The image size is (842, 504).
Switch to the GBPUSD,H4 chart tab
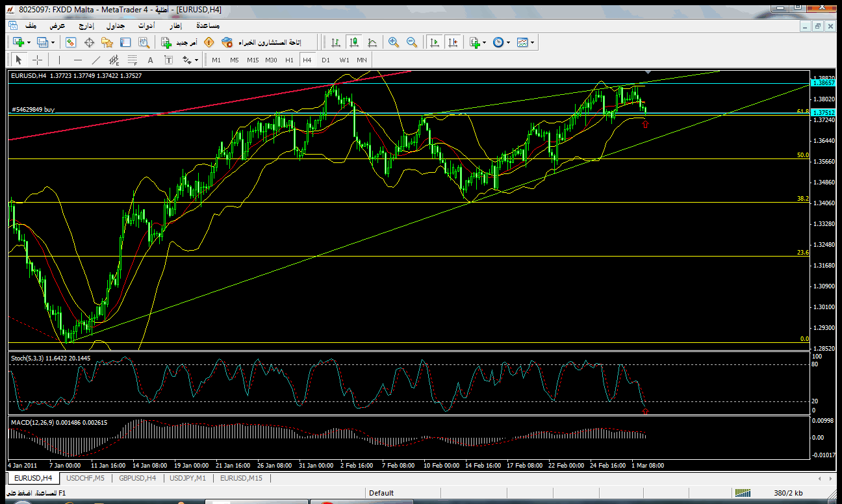(137, 478)
